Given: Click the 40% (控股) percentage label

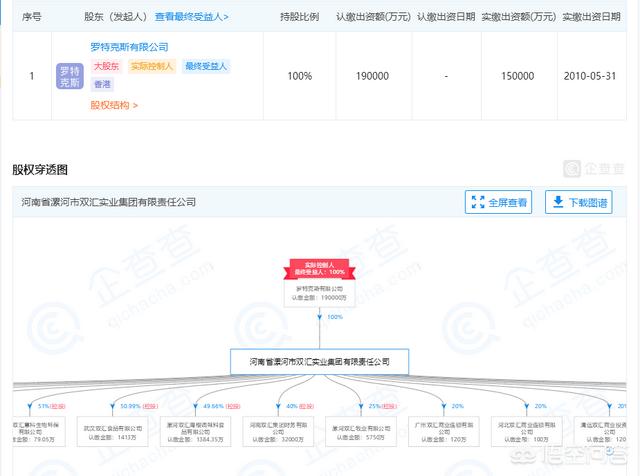Looking at the screenshot, I should (300, 406).
